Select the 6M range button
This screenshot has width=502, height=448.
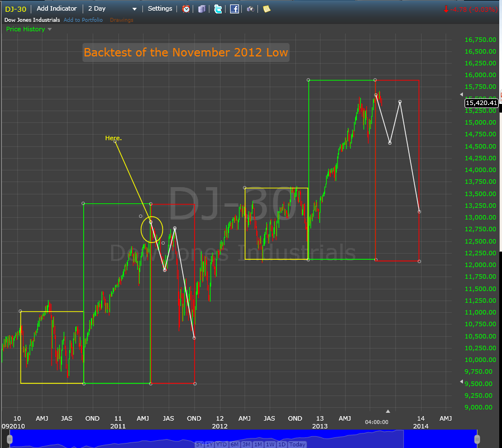(x=235, y=445)
